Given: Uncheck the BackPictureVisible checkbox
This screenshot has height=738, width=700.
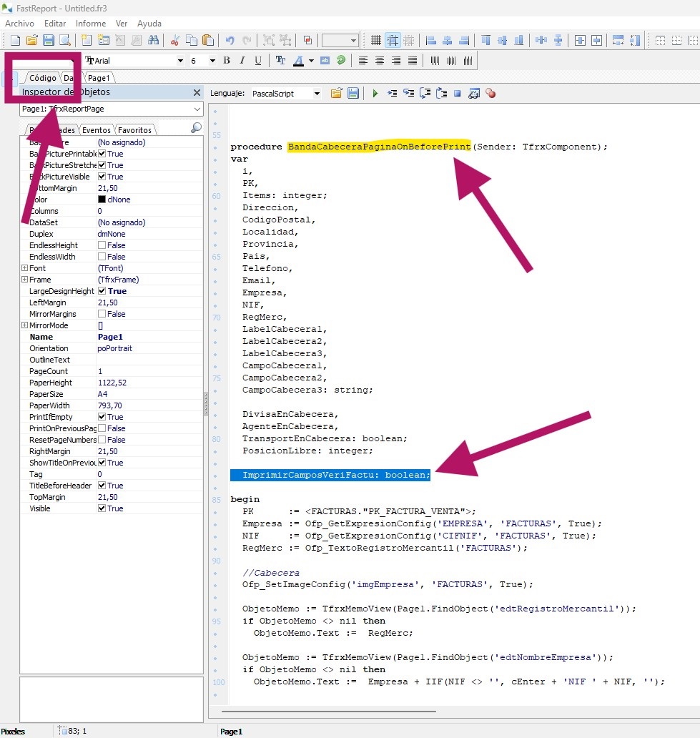Looking at the screenshot, I should coord(102,177).
